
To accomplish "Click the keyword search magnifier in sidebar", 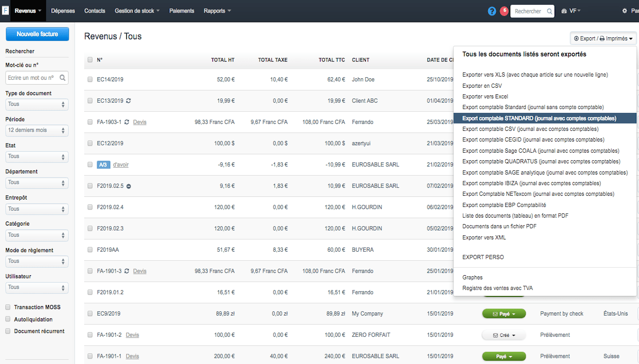I will (x=63, y=78).
